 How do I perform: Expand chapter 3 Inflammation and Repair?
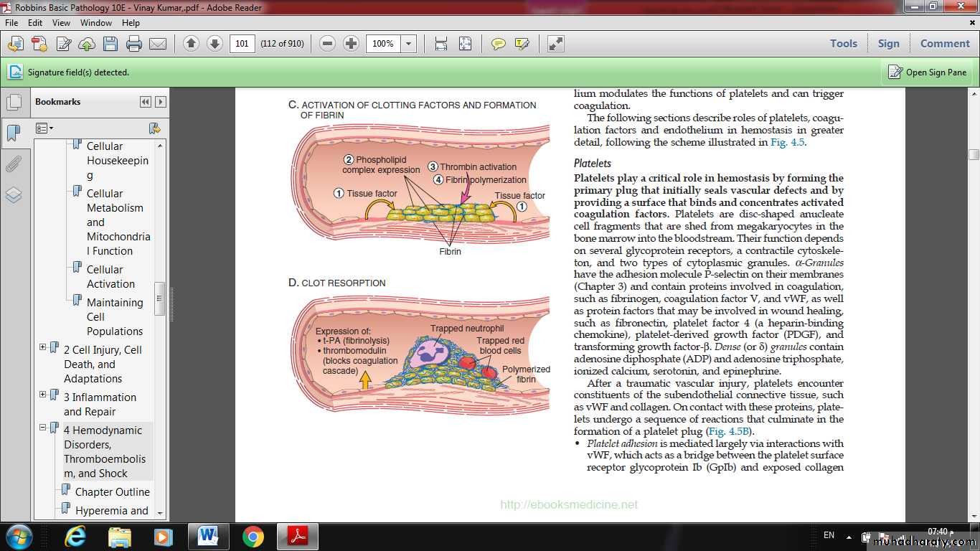pyautogui.click(x=43, y=395)
